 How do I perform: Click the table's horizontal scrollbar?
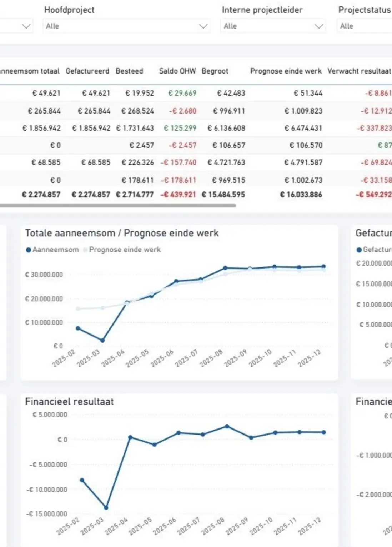pyautogui.click(x=118, y=206)
